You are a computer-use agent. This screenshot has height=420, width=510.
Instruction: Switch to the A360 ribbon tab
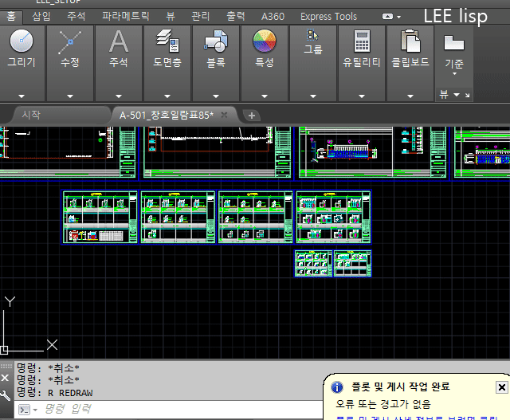(273, 16)
